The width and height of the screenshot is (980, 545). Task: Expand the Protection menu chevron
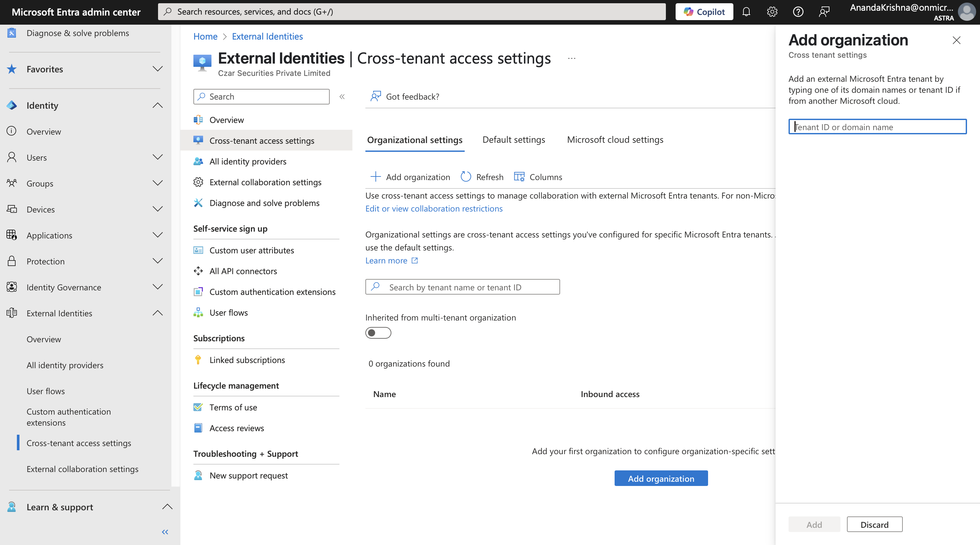[x=157, y=261]
